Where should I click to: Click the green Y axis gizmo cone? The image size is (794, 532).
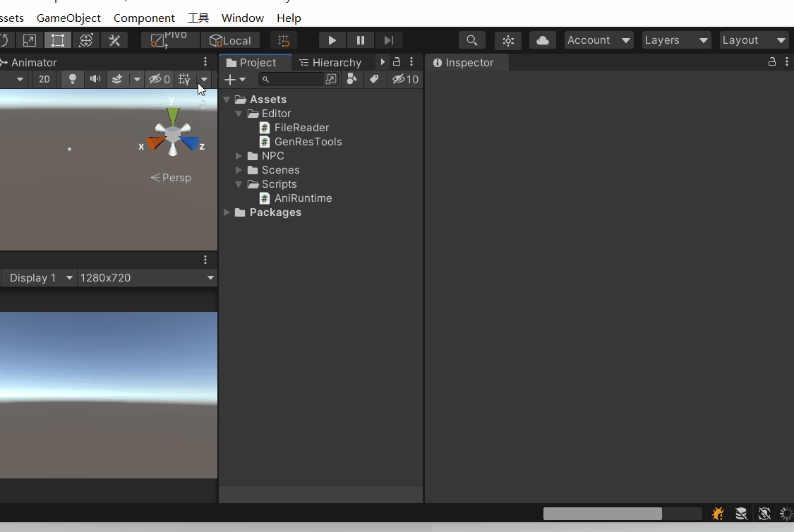pos(173,117)
